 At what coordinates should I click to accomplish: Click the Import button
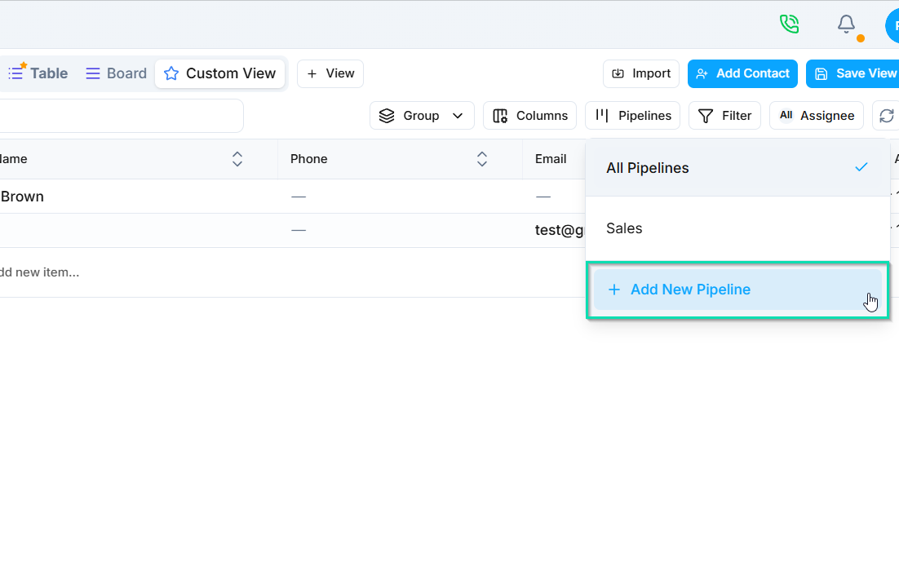coord(641,73)
